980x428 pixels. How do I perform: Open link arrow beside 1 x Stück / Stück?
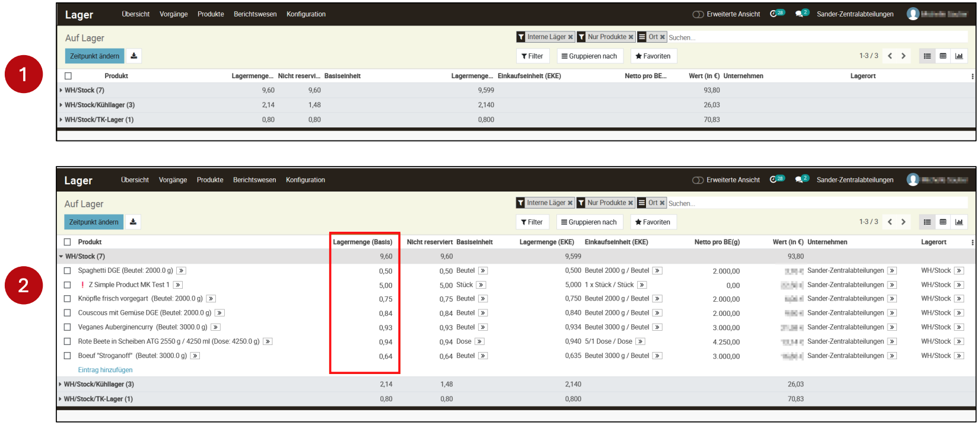[x=642, y=285]
